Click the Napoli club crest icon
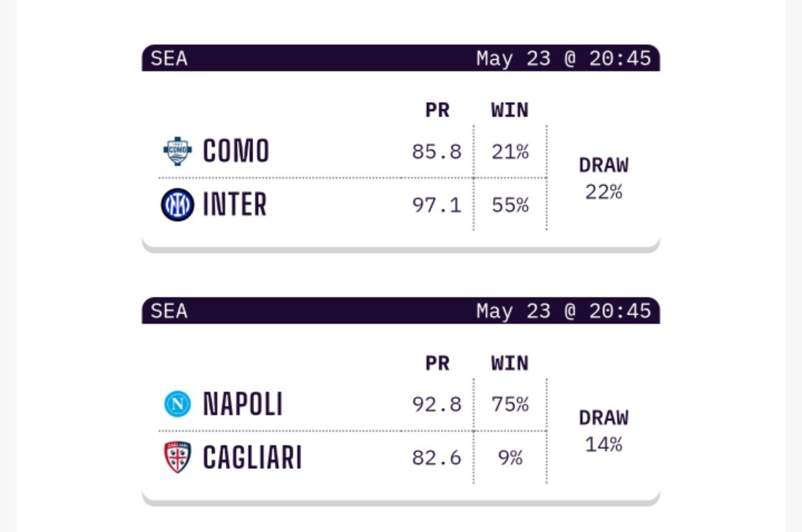 [178, 404]
